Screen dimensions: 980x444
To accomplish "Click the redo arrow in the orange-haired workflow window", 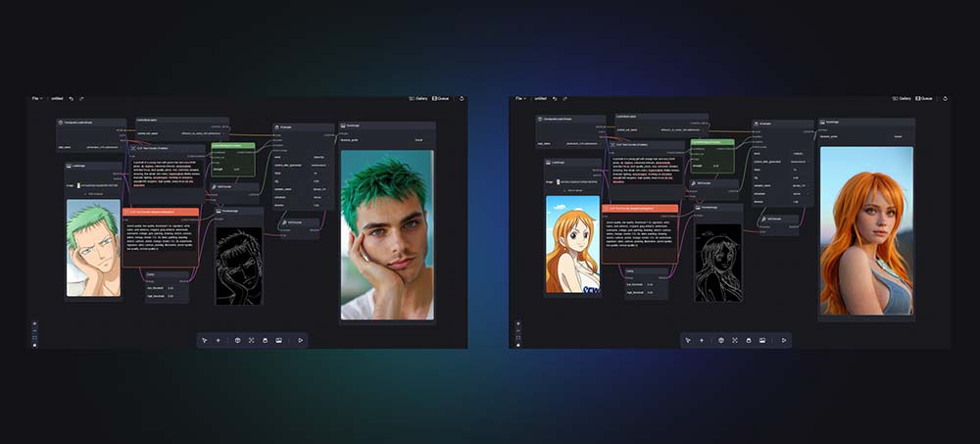I will coord(564,98).
